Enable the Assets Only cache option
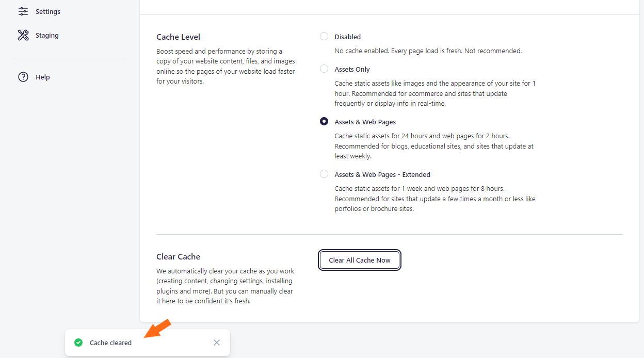 324,68
